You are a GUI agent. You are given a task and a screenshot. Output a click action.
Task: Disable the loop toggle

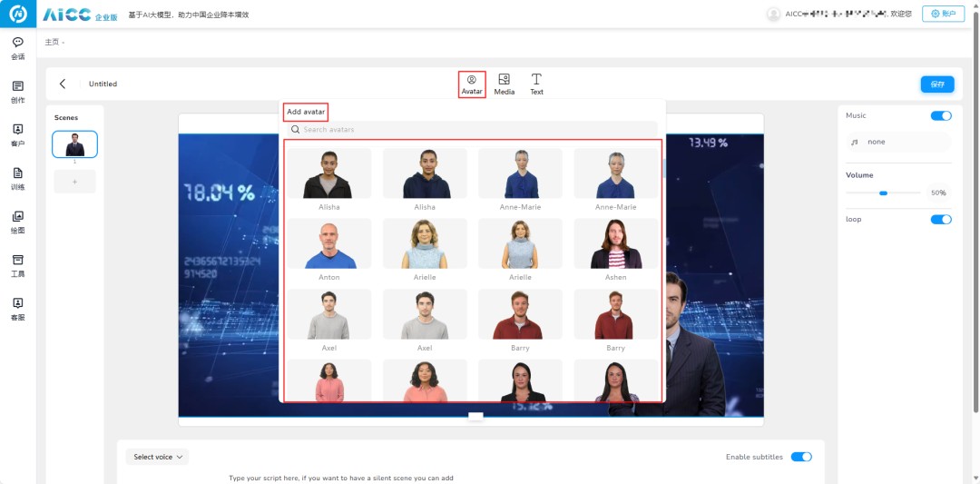click(x=941, y=220)
